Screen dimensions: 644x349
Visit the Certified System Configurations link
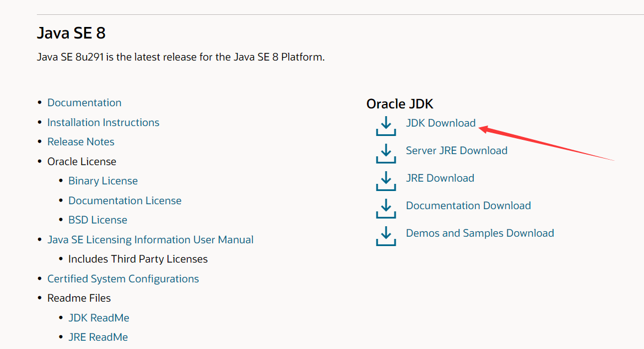tap(123, 279)
